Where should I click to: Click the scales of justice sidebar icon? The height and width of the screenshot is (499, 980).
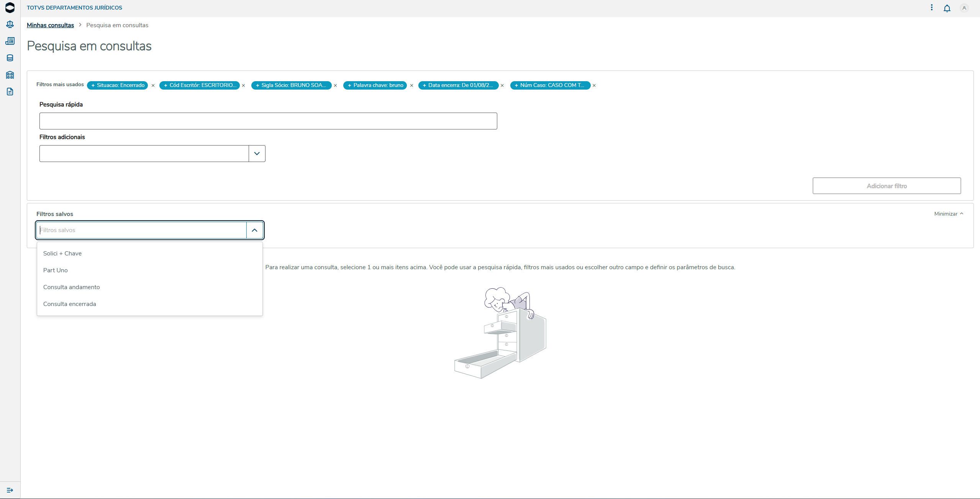(x=10, y=25)
